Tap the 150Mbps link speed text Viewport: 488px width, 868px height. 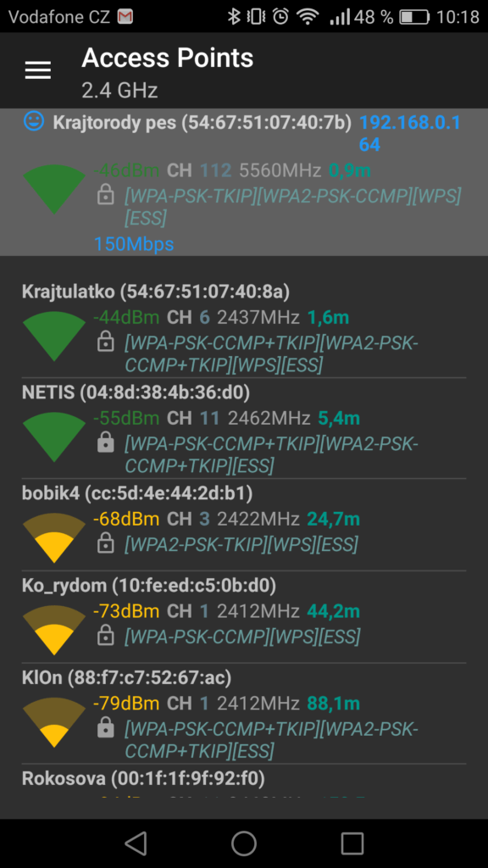[x=134, y=243]
